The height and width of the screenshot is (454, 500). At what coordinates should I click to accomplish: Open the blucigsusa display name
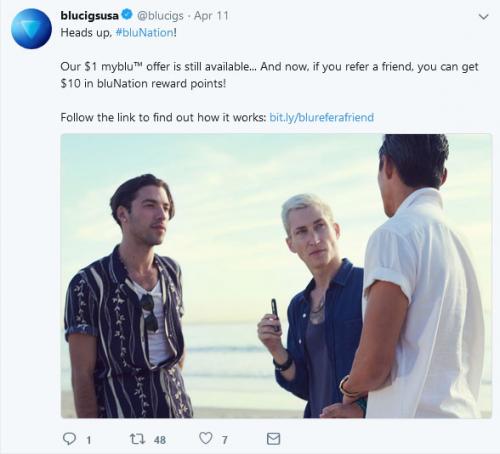(89, 16)
